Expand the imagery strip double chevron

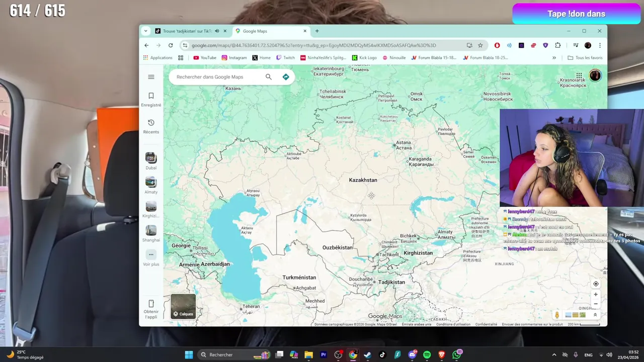[x=595, y=315]
